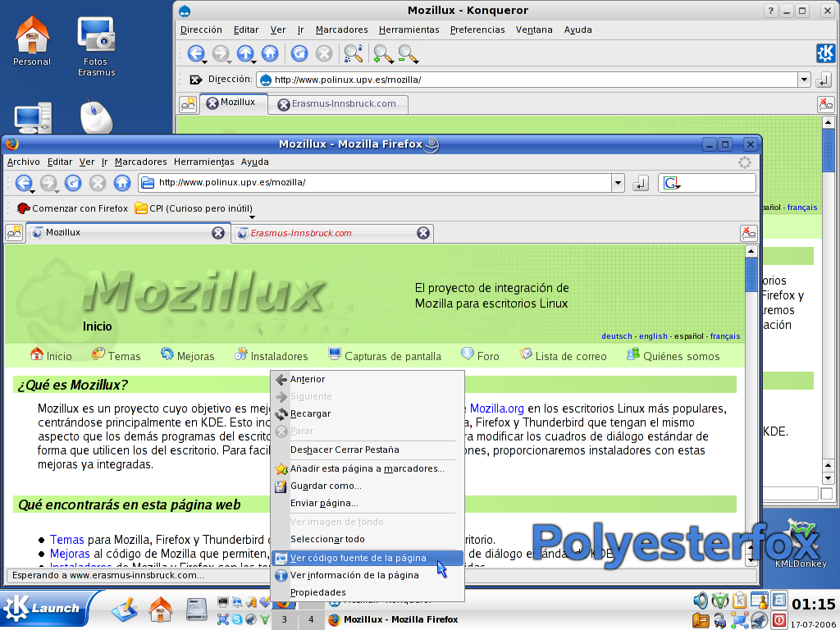
Task: Click hard disk icon in panel
Action: [197, 609]
